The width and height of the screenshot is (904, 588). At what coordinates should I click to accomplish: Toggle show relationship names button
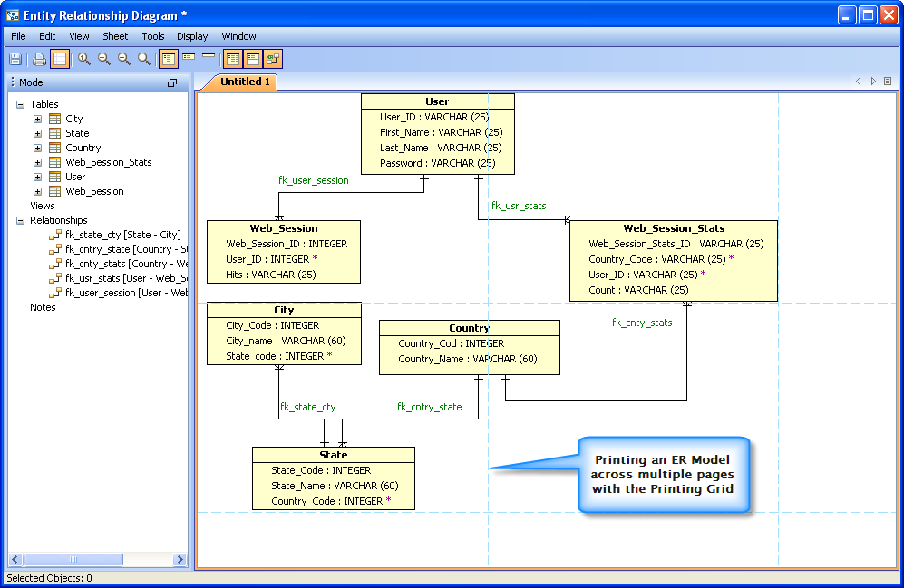pos(273,59)
